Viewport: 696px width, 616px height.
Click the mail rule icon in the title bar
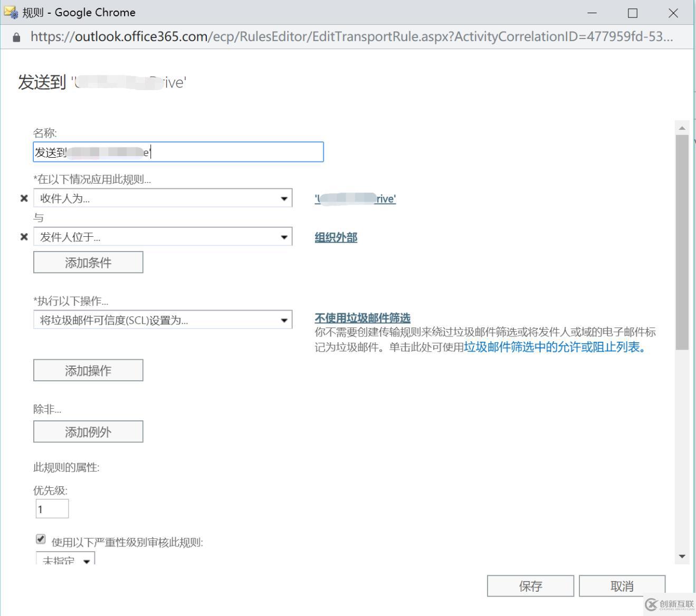[x=11, y=12]
